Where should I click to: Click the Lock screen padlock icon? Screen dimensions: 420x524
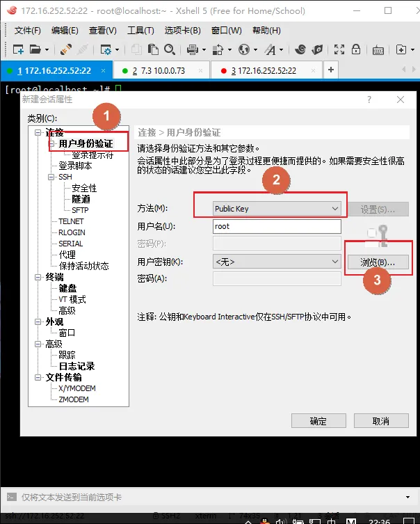[x=356, y=49]
